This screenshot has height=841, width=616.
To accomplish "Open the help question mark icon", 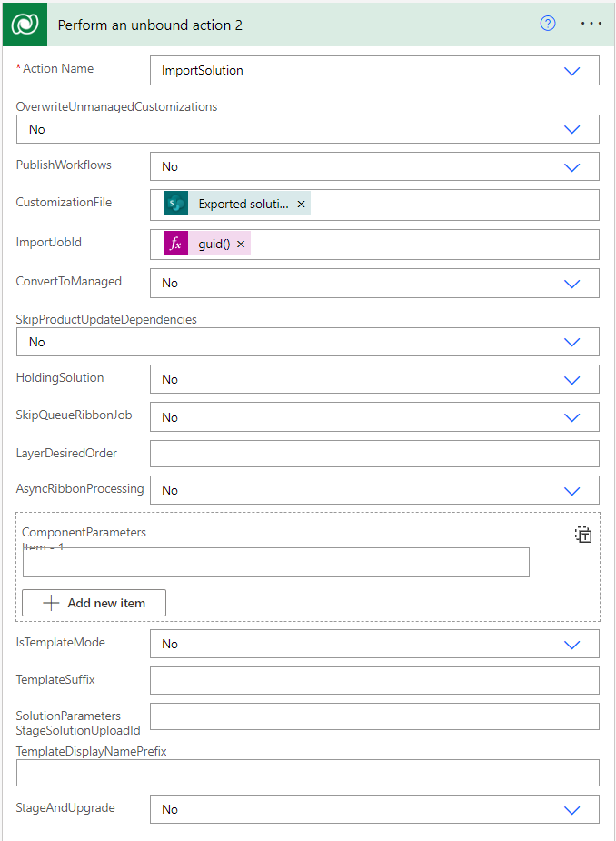I will click(548, 25).
